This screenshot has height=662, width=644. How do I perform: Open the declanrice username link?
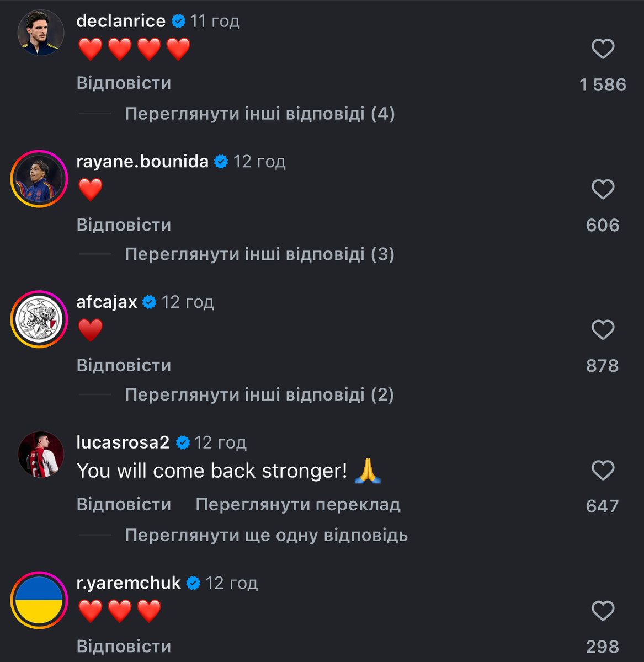pyautogui.click(x=121, y=21)
